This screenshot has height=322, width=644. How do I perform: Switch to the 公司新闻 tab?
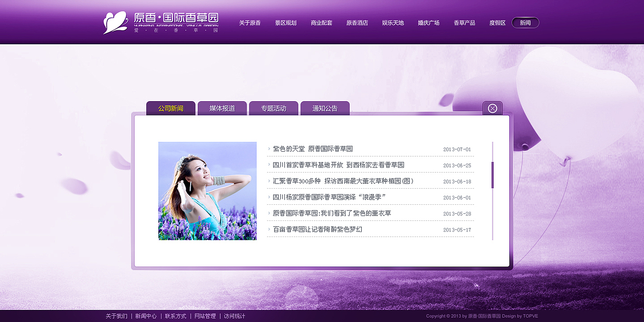(x=171, y=108)
